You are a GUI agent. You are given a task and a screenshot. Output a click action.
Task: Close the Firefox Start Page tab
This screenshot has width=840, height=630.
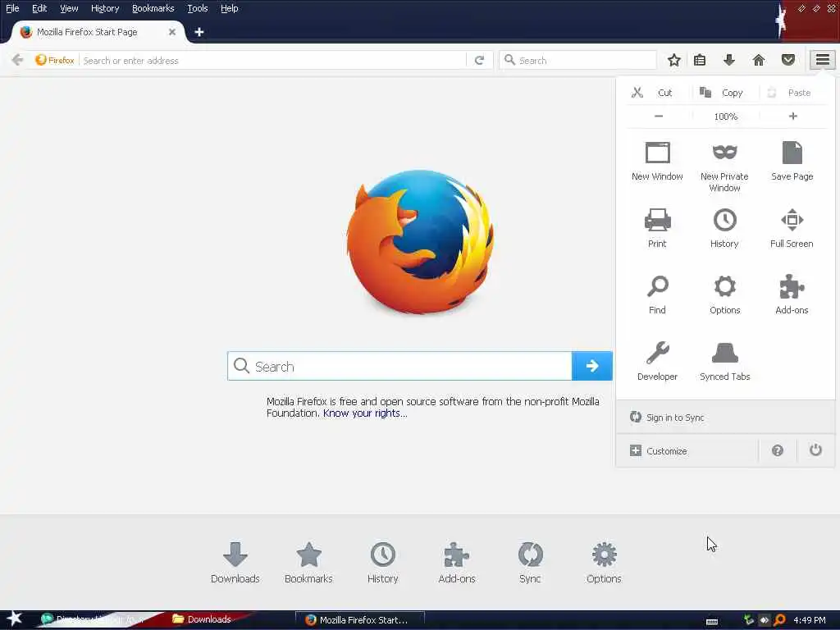point(172,32)
